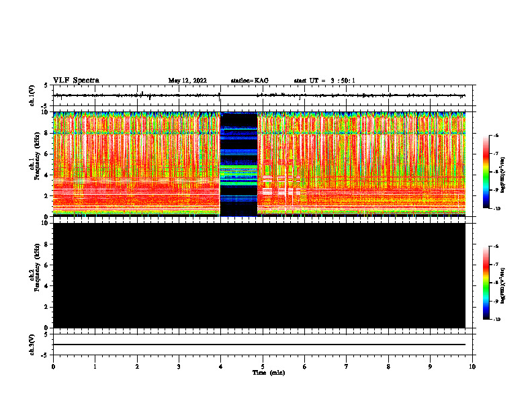Click the ch.1 color bar "log(PSD)" label
This screenshot has height=411, width=532.
coord(504,175)
